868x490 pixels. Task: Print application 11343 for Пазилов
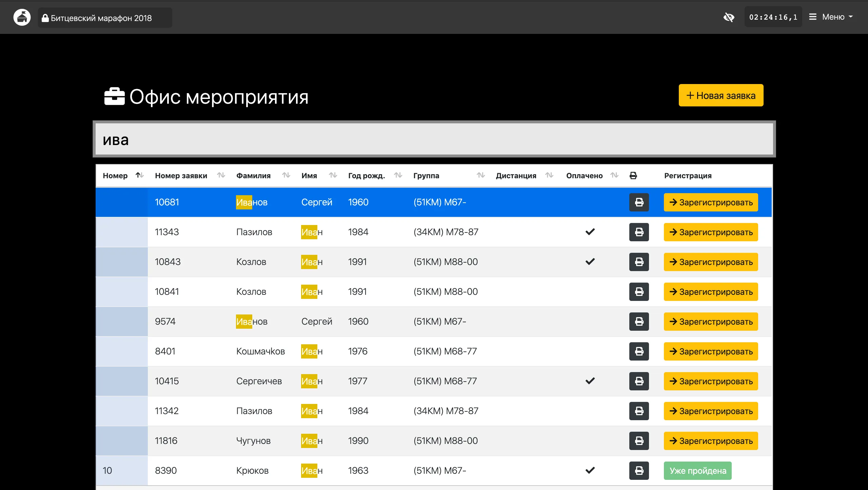click(639, 232)
